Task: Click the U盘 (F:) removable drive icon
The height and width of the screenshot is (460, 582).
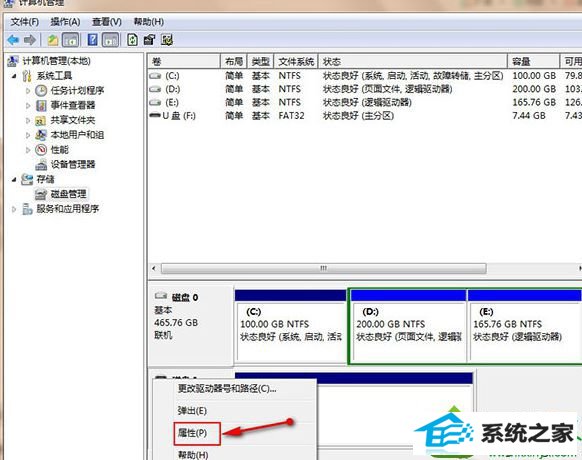Action: coord(155,115)
